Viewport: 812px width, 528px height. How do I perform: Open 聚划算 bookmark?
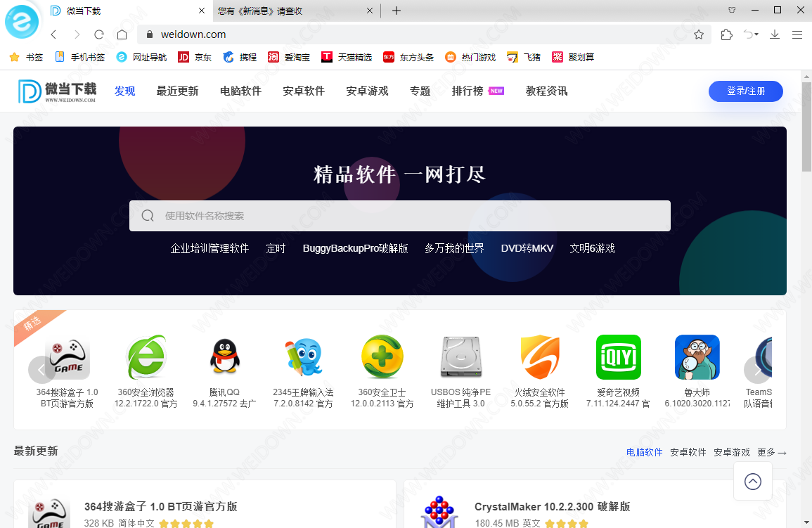(x=573, y=57)
